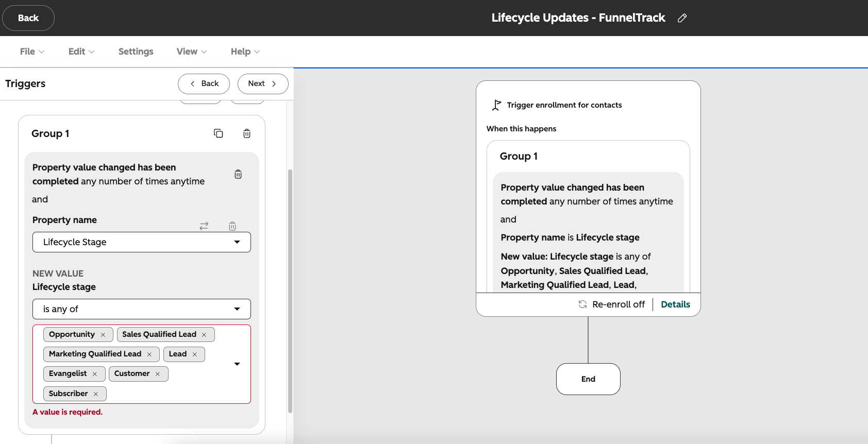Open the File menu
868x444 pixels.
click(x=32, y=52)
